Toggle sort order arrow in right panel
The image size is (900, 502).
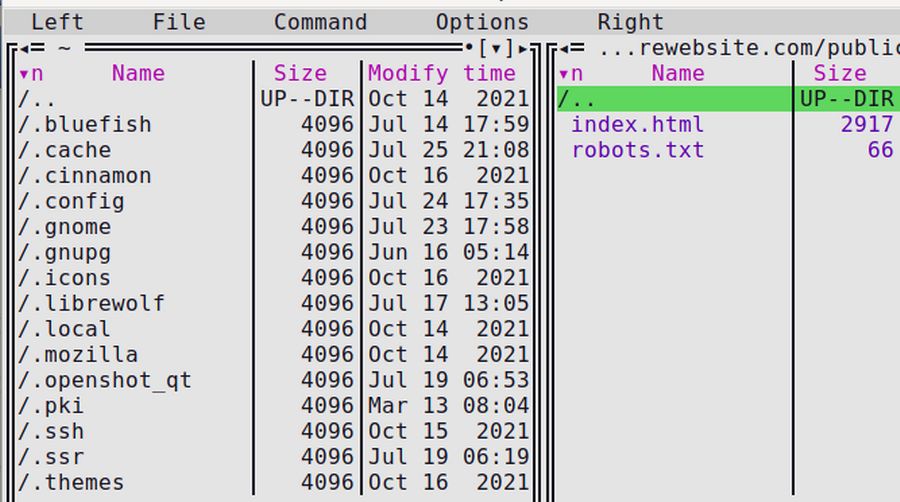tap(563, 74)
